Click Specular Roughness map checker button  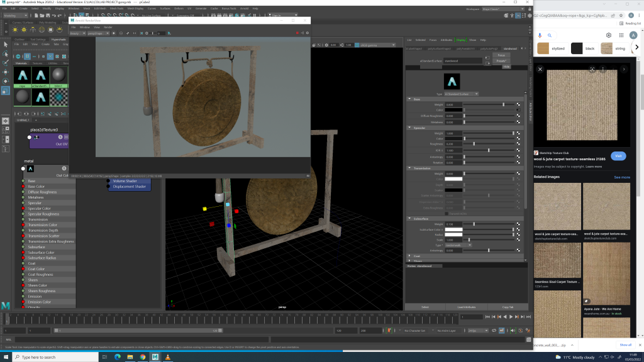(x=518, y=144)
